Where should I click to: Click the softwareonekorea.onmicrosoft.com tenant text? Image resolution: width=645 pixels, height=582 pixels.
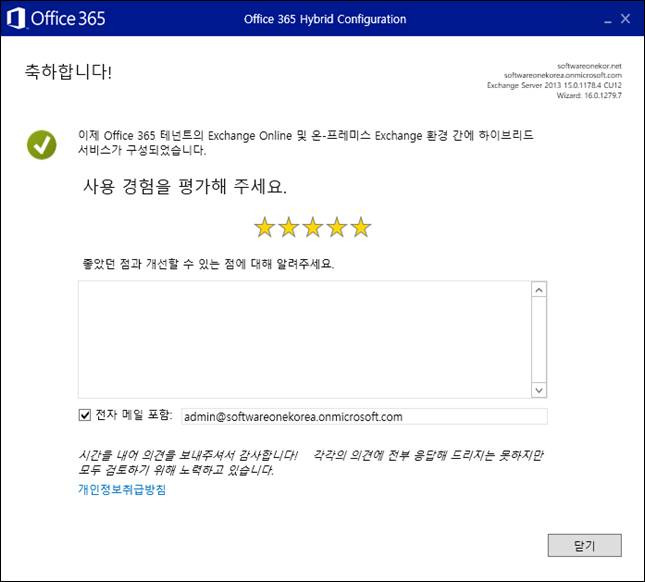click(563, 75)
